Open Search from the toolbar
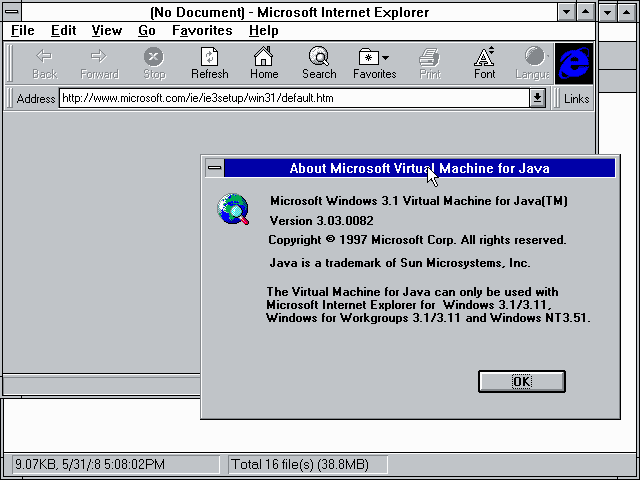 319,64
